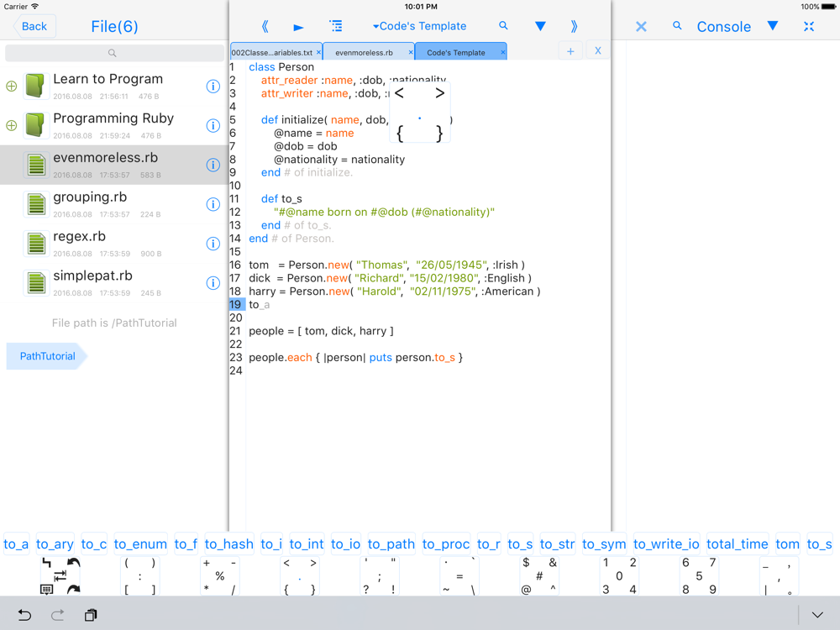Go Back from the file list
The width and height of the screenshot is (840, 630).
coord(34,26)
